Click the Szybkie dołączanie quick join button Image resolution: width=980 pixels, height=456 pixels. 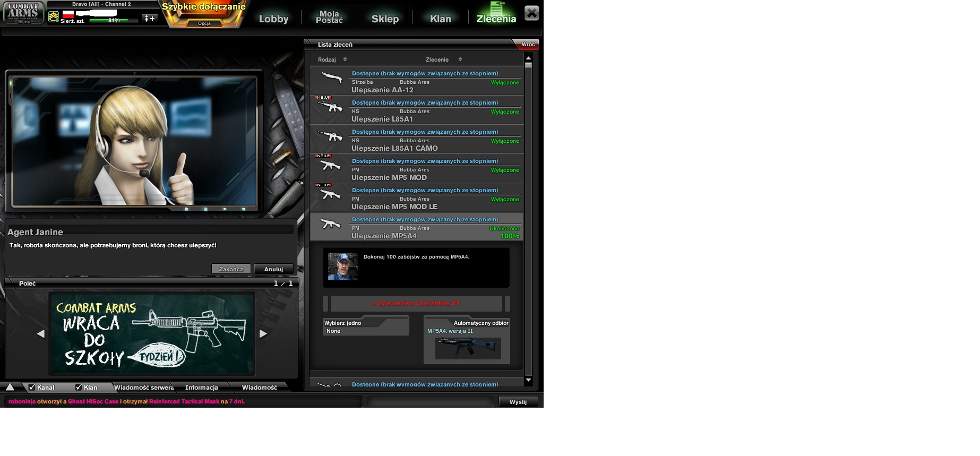pos(204,7)
